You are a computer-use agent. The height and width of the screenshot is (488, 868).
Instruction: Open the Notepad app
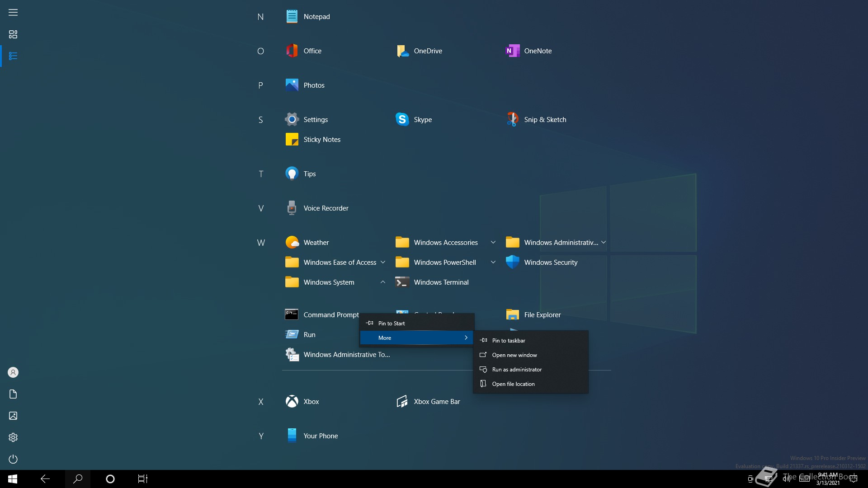pos(308,17)
